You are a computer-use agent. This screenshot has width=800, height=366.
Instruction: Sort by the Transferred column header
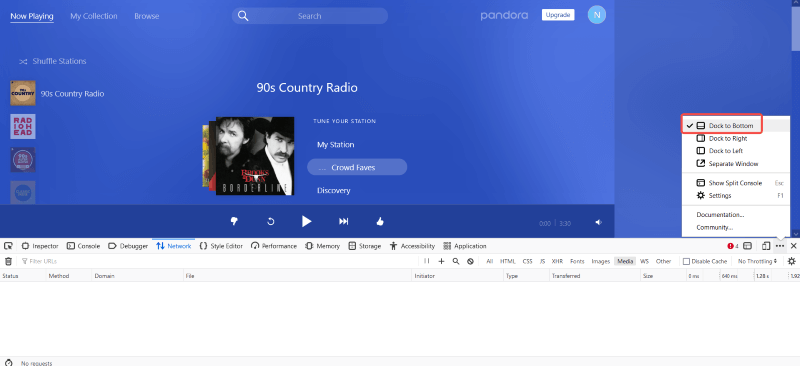(x=594, y=276)
